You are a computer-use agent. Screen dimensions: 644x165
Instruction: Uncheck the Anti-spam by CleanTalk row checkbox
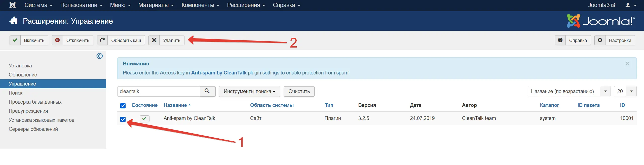pos(123,119)
